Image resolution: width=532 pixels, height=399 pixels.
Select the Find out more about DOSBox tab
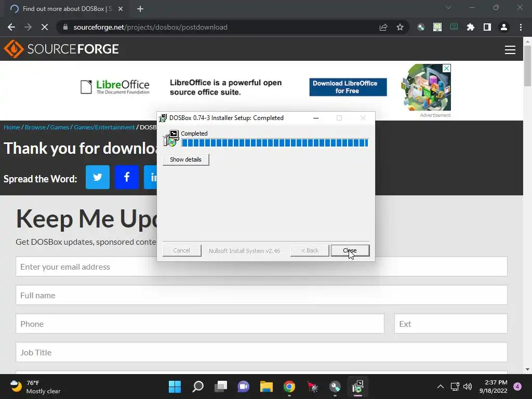(66, 9)
